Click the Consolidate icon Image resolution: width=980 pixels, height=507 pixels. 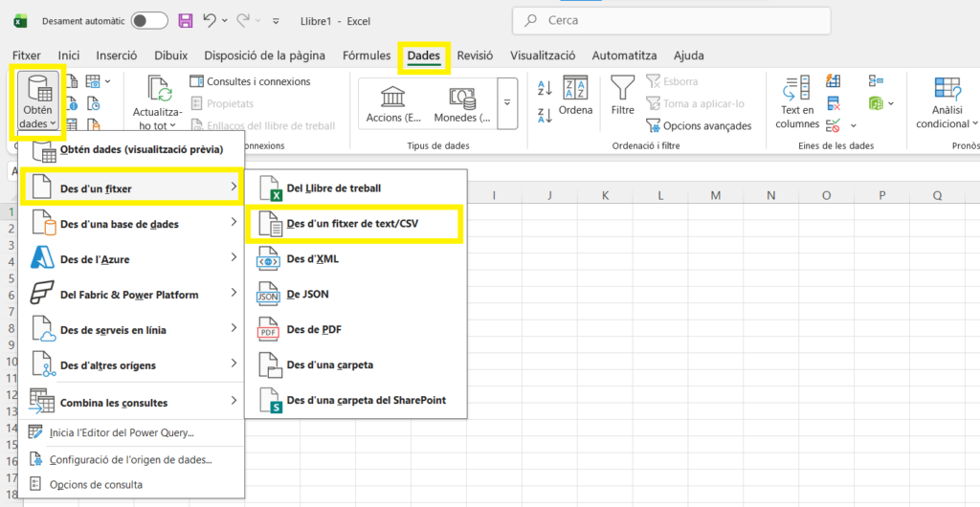(876, 81)
